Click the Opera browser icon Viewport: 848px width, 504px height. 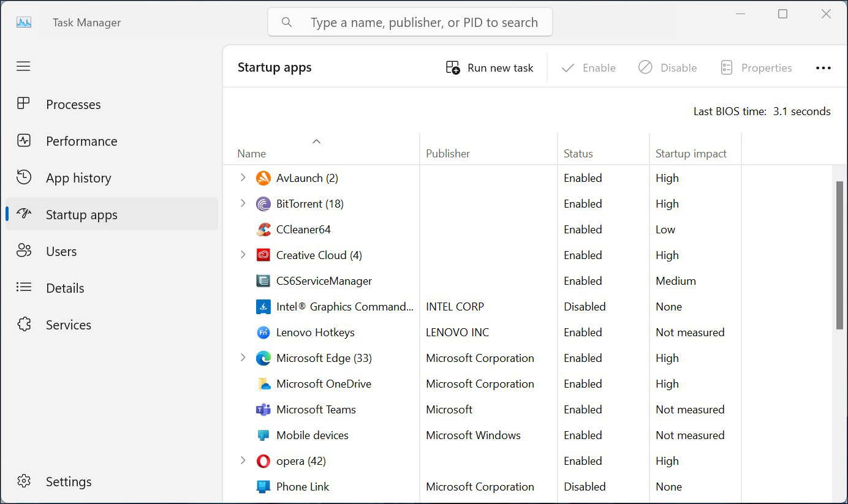[263, 461]
